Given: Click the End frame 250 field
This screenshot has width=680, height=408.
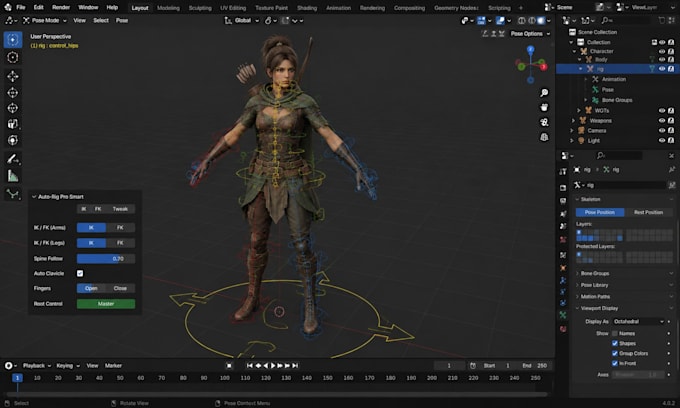Looking at the screenshot, I should 535,366.
